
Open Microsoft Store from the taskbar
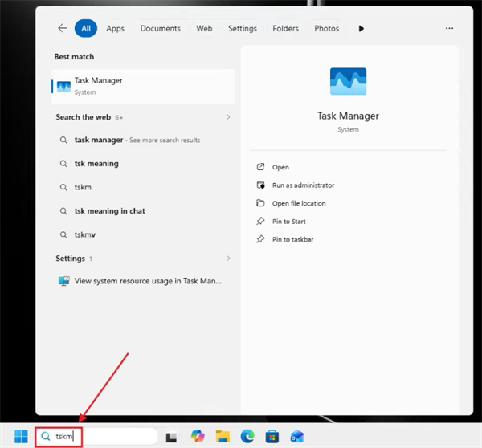click(272, 437)
